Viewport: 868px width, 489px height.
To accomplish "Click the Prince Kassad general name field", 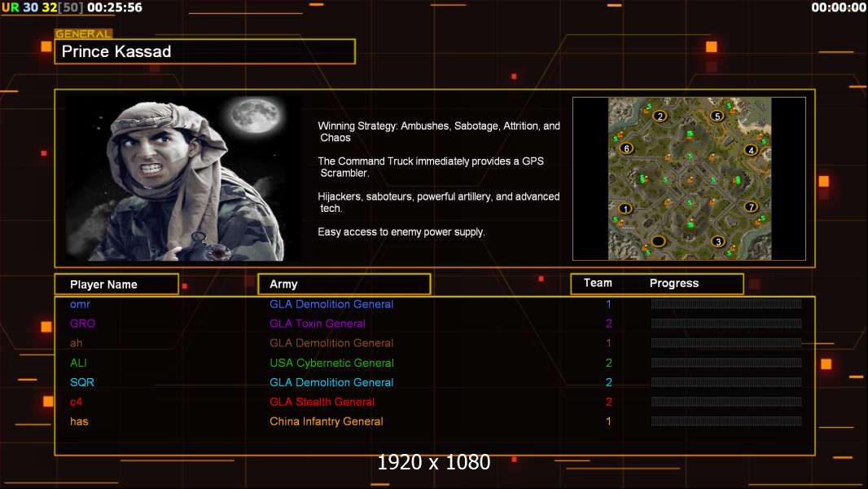I will (205, 51).
